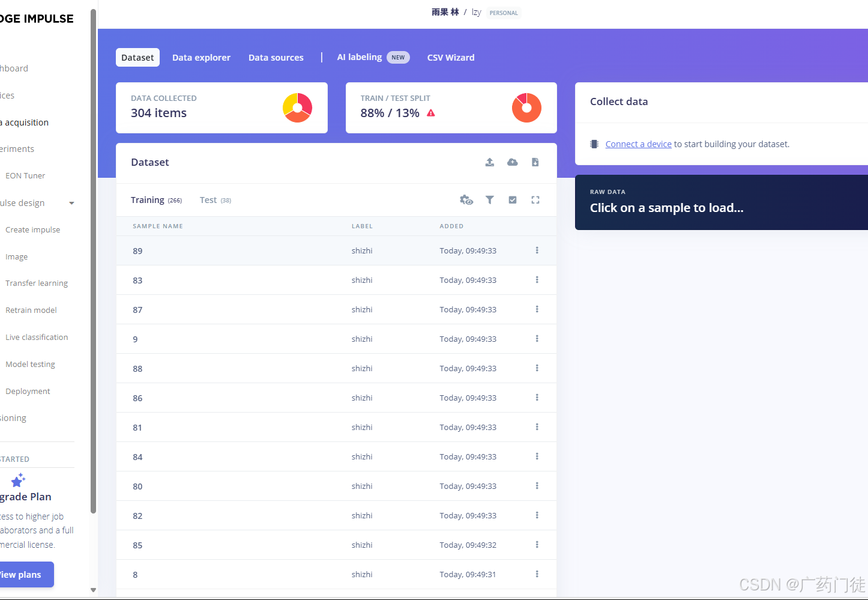Open three-dot menu for sample 85
The image size is (868, 600).
[x=537, y=545]
